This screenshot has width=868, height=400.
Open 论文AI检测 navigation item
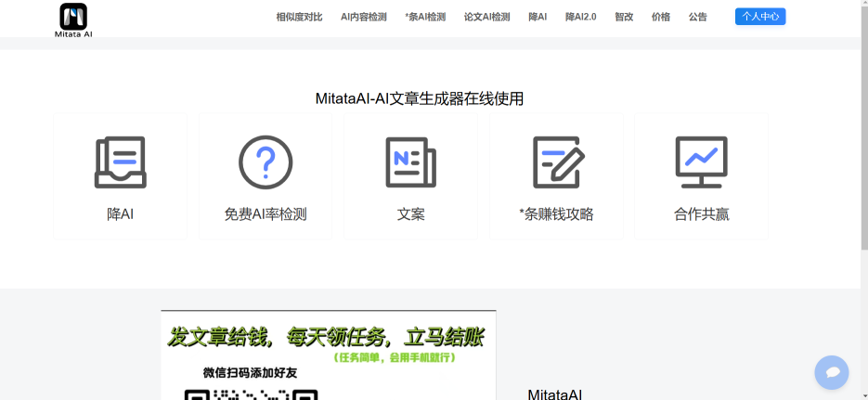pos(487,17)
